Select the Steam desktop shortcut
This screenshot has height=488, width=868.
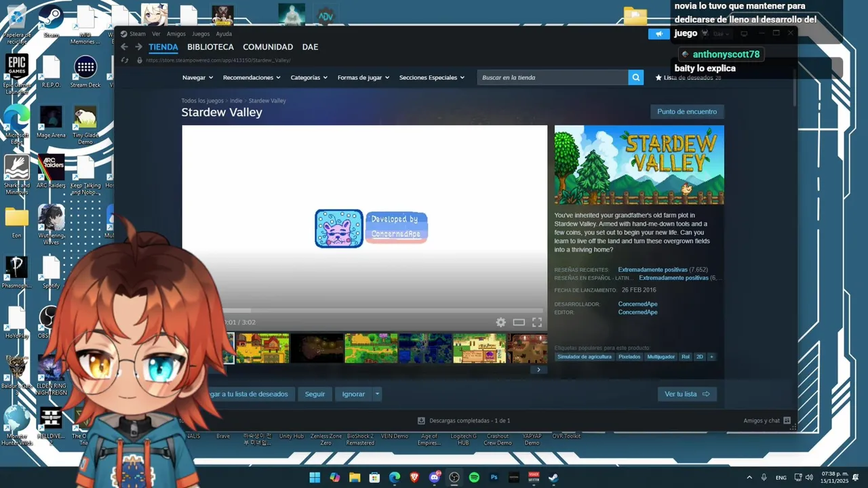[x=51, y=22]
